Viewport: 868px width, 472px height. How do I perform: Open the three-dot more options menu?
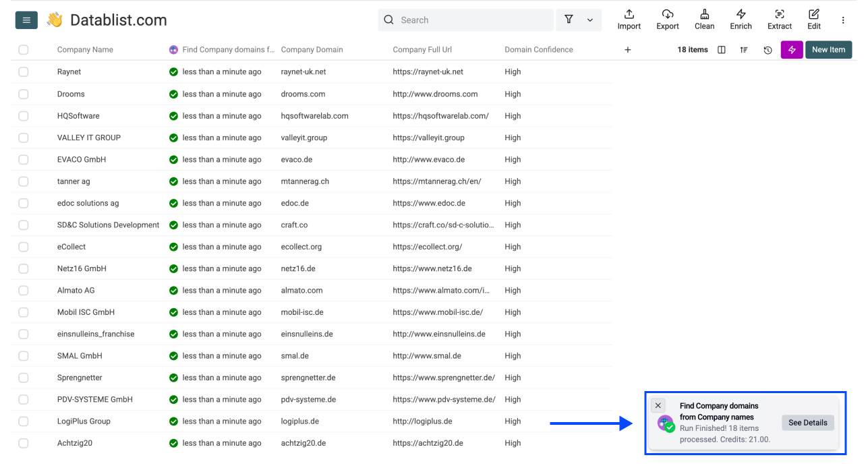click(843, 20)
